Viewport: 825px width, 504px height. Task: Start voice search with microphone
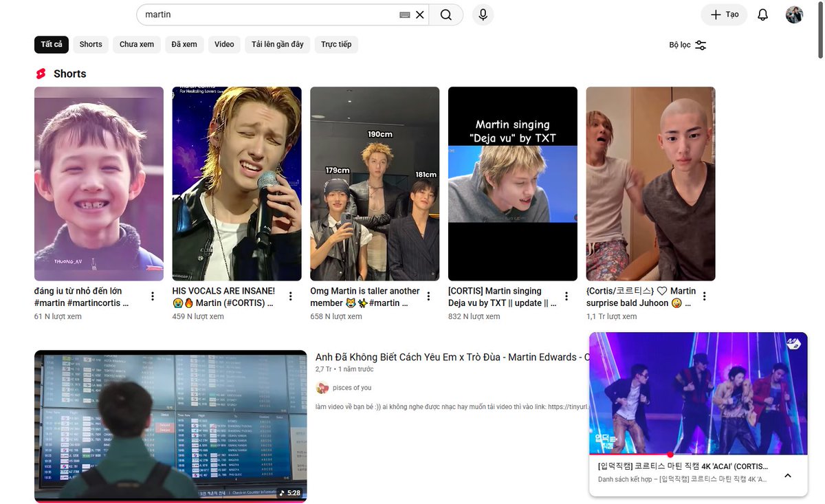[x=483, y=14]
